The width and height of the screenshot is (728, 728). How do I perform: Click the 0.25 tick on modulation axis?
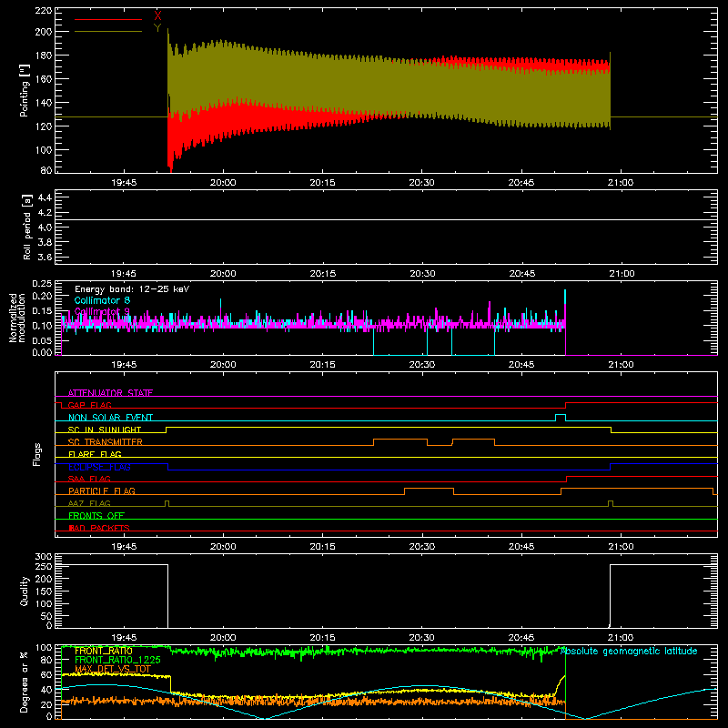[x=43, y=284]
